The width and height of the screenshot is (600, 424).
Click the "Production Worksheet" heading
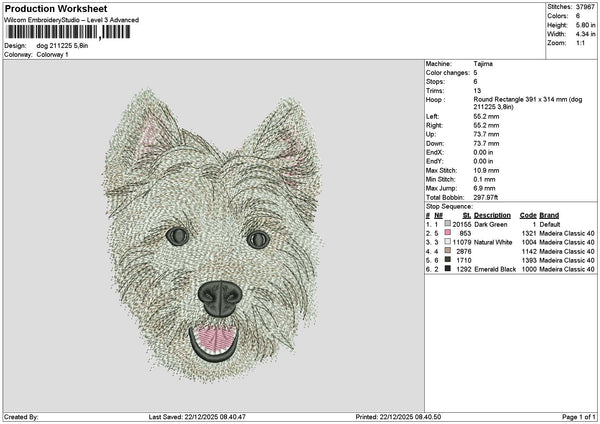(56, 8)
